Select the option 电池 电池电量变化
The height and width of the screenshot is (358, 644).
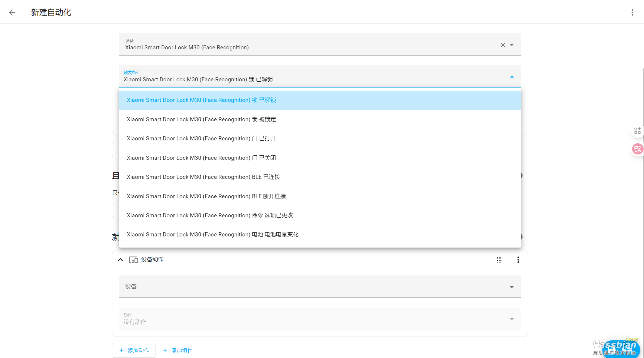click(x=320, y=234)
